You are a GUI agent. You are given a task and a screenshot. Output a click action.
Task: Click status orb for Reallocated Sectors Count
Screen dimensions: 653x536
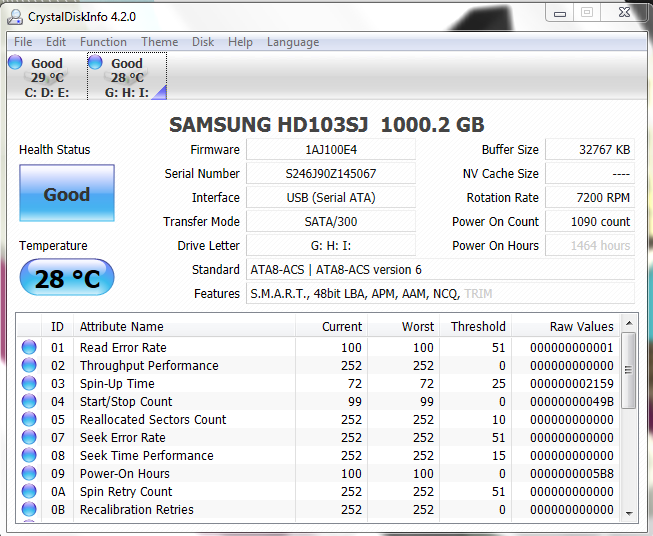29,419
